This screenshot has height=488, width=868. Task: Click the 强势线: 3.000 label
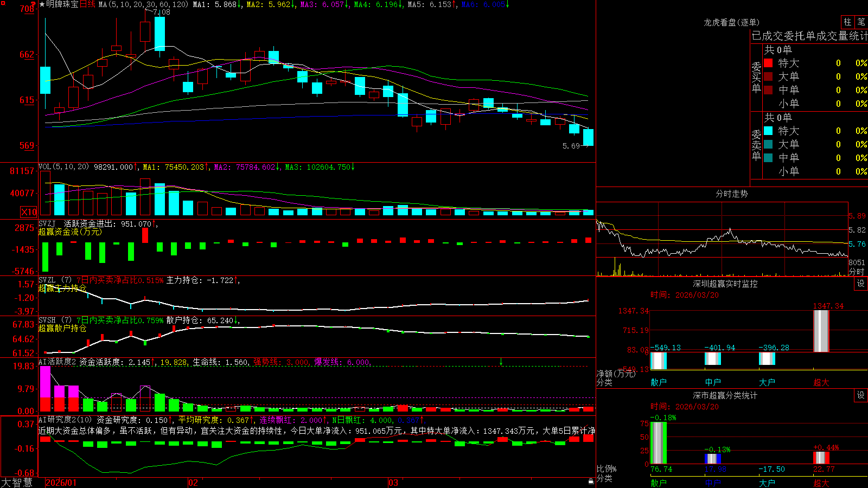[x=281, y=362]
